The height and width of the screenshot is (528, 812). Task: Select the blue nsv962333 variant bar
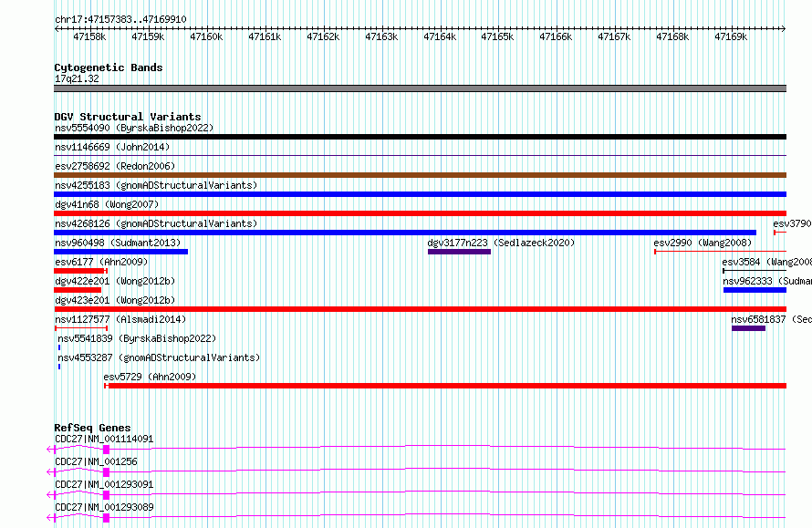755,290
